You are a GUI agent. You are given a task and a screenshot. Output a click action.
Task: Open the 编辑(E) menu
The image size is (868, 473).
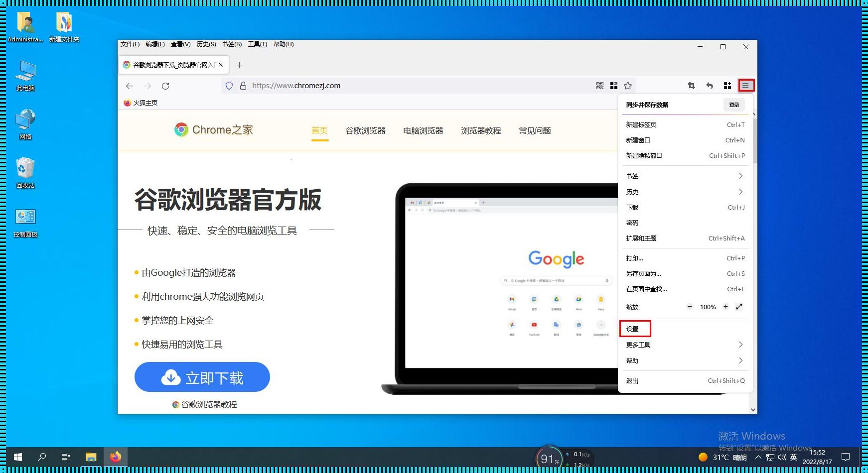coord(155,44)
